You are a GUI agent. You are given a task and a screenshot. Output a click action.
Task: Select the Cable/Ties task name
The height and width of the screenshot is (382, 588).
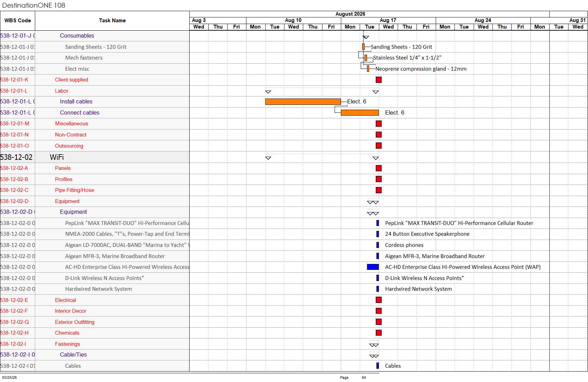pyautogui.click(x=73, y=355)
